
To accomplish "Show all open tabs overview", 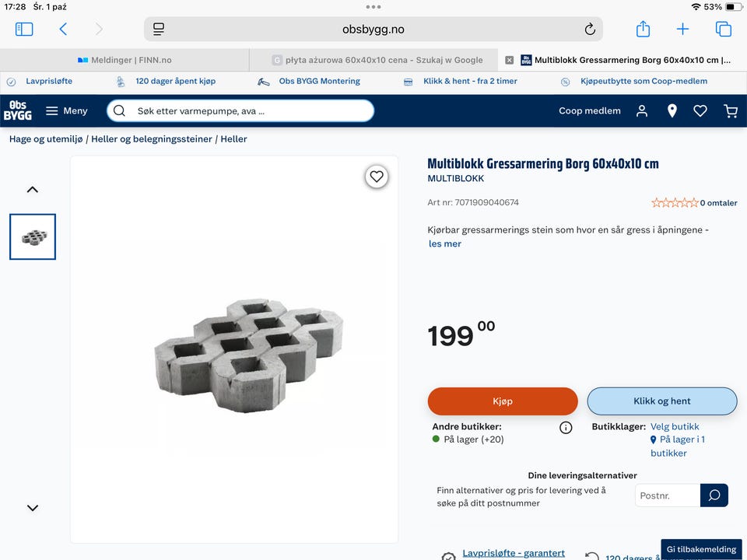I will [x=723, y=30].
